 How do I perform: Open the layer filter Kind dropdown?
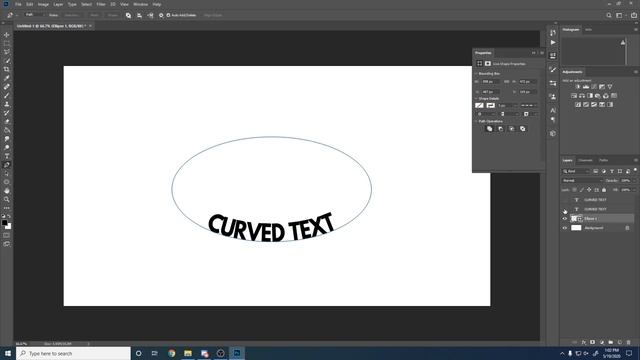[576, 171]
